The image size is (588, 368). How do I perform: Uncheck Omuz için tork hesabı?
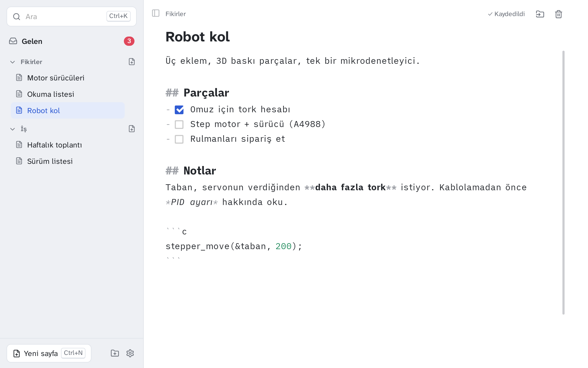click(x=179, y=110)
